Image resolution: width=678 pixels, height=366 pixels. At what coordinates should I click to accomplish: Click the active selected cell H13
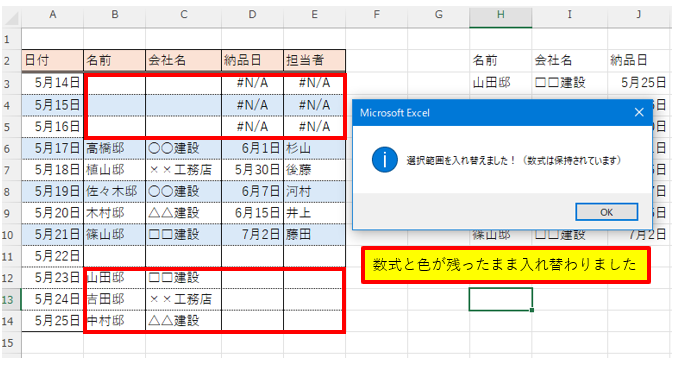pos(501,299)
